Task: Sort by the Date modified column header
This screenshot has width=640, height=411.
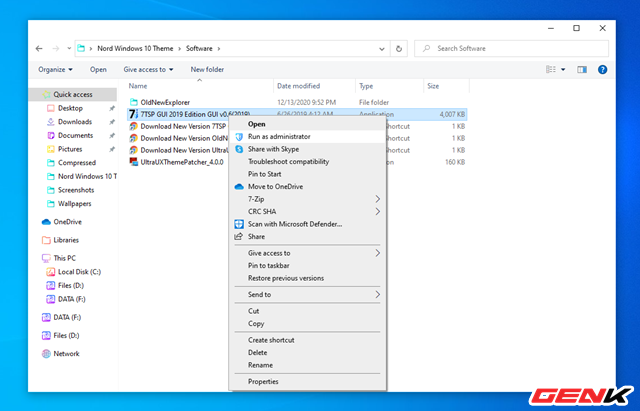Action: [298, 86]
